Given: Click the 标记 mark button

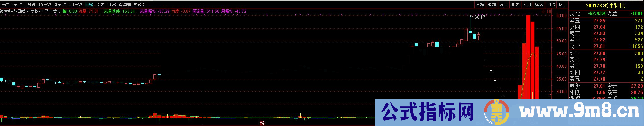Looking at the screenshot, I should [539, 4].
